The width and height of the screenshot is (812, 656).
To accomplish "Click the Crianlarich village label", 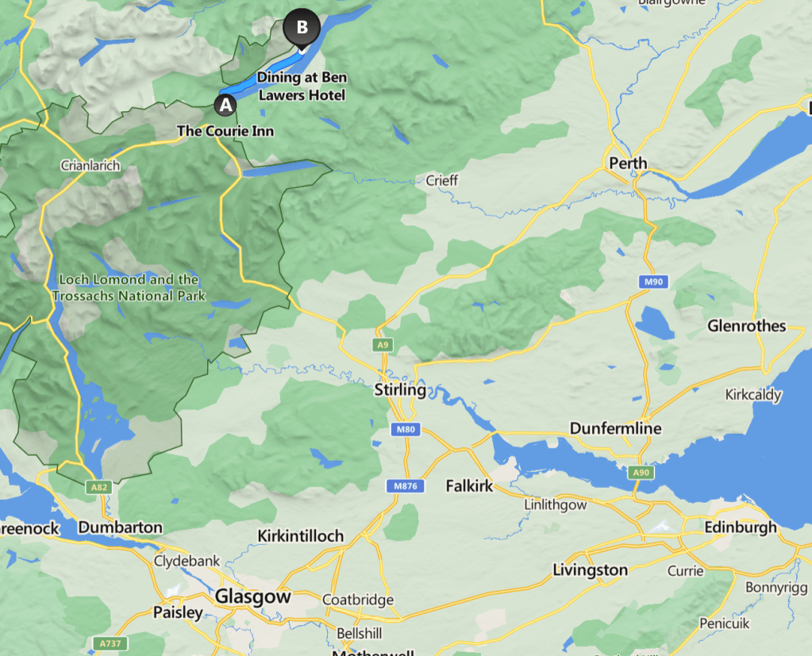I will coord(90,166).
